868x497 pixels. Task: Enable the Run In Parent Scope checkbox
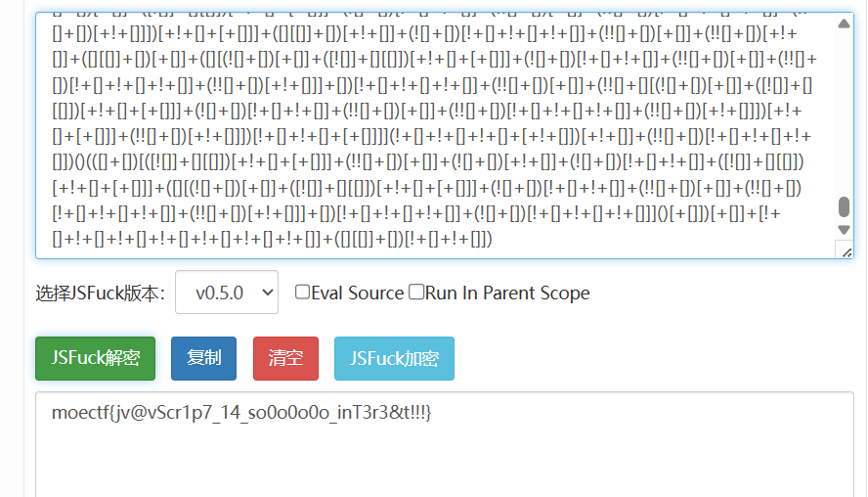pos(416,292)
